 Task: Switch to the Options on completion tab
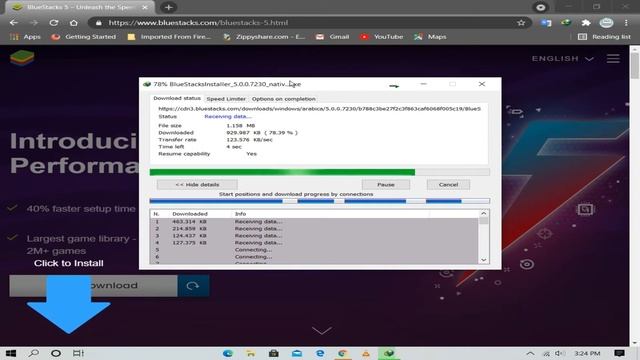284,99
